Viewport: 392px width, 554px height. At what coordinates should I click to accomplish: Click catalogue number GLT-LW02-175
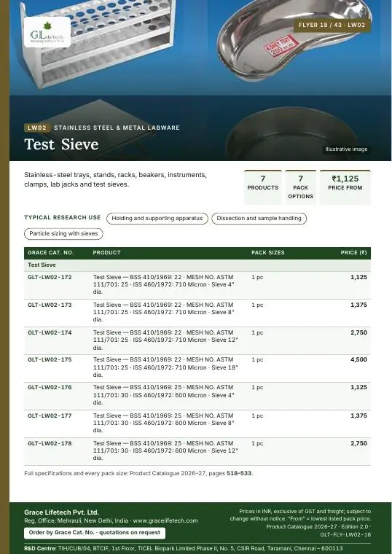50,359
